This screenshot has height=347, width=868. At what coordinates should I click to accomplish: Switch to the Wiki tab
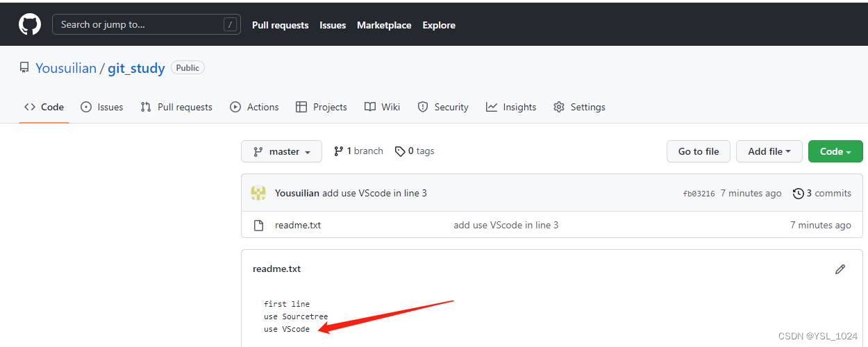tap(382, 107)
